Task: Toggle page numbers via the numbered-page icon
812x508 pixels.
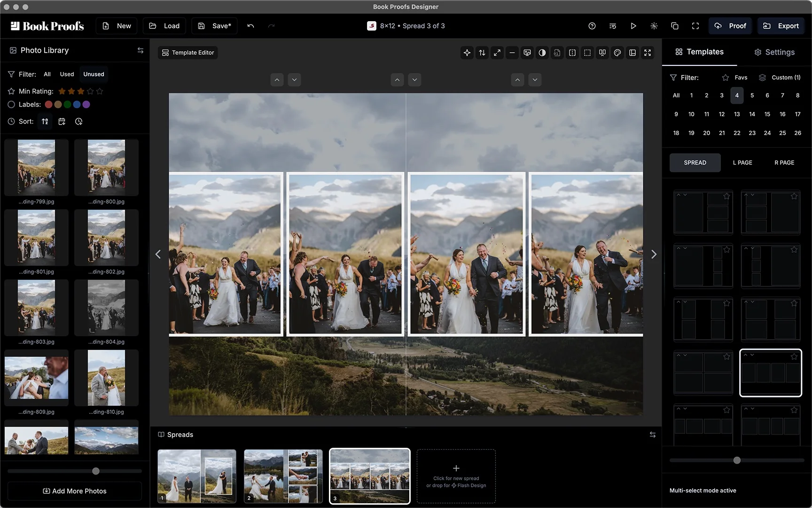Action: pos(557,52)
